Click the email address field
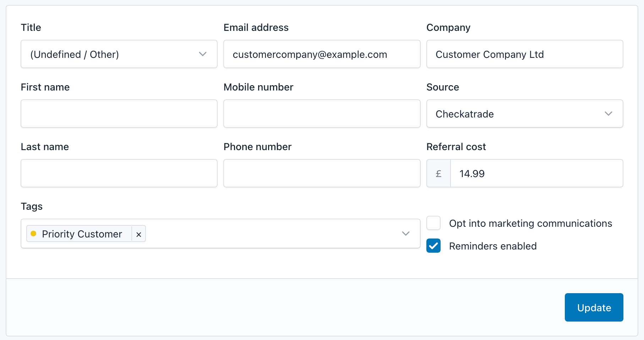This screenshot has height=340, width=644. [321, 54]
